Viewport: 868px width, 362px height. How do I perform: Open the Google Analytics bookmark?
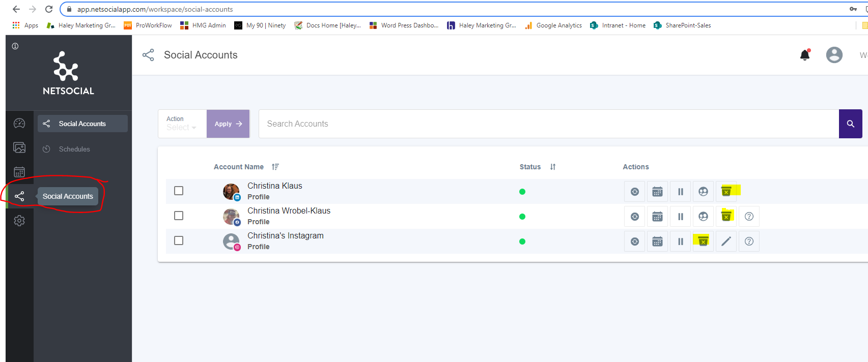pos(553,25)
